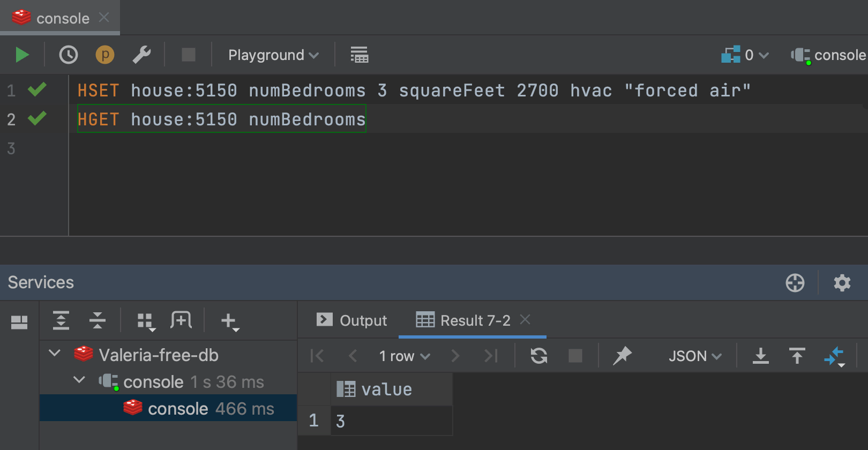Viewport: 868px width, 450px height.
Task: Switch to the Output tab
Action: (351, 320)
